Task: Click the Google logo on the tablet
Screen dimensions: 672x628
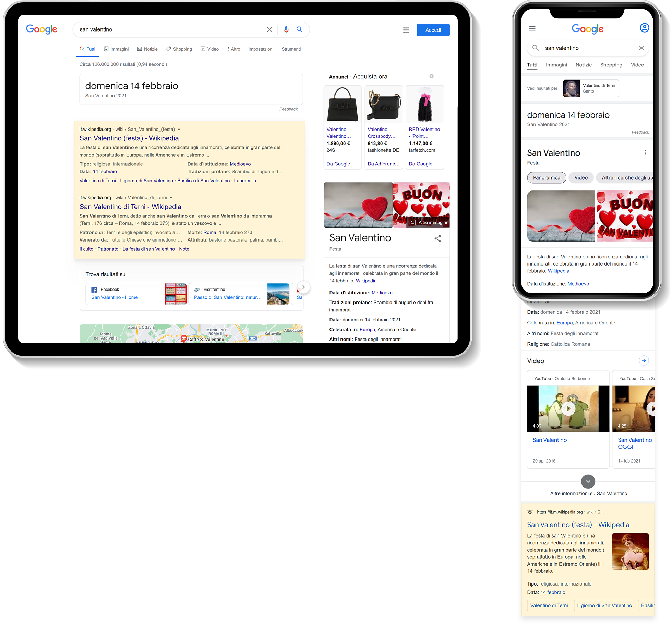Action: tap(42, 29)
